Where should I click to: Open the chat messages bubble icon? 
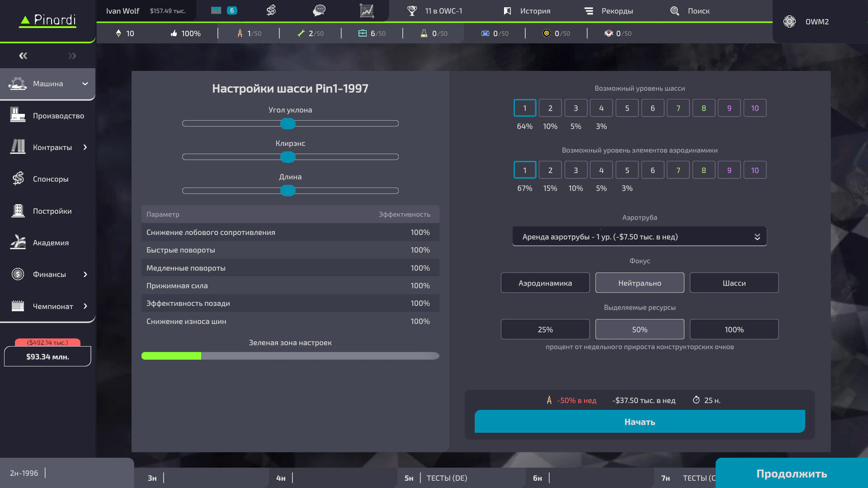click(319, 10)
